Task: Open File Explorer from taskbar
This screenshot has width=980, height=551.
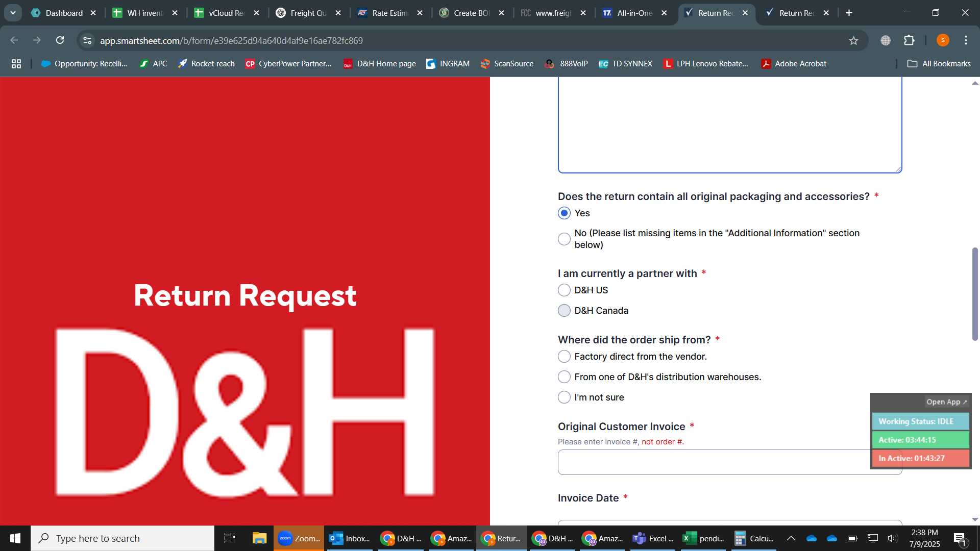Action: (260, 538)
